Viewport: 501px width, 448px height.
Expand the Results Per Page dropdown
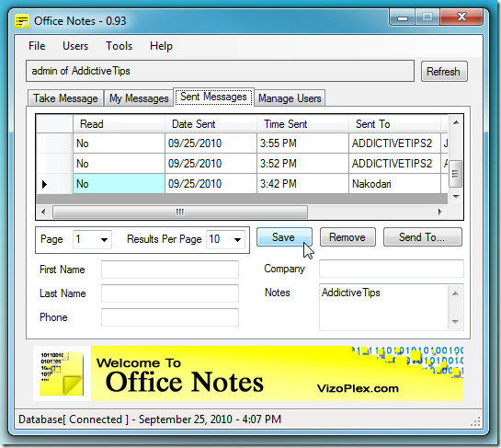point(237,239)
